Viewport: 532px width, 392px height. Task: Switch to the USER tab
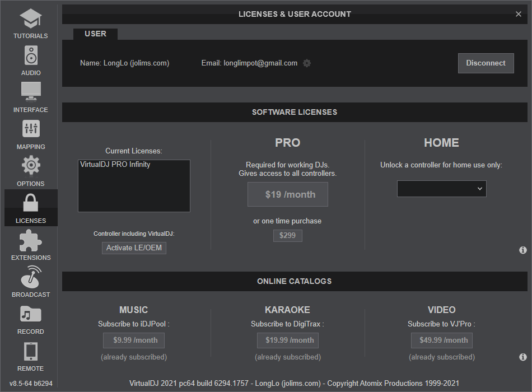(95, 34)
